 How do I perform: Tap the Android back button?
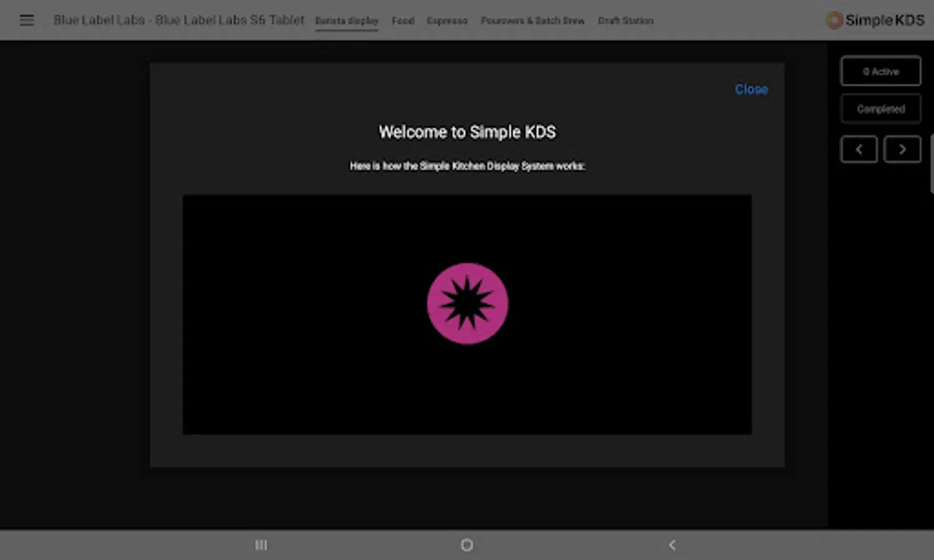[x=672, y=545]
